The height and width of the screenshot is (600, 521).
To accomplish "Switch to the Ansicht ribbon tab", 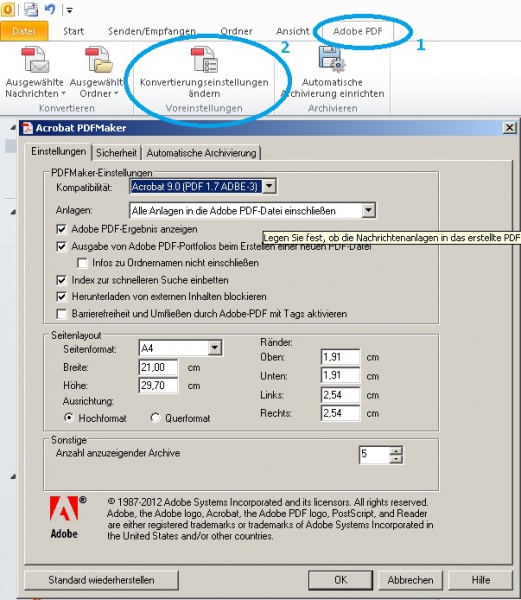I will pyautogui.click(x=293, y=31).
